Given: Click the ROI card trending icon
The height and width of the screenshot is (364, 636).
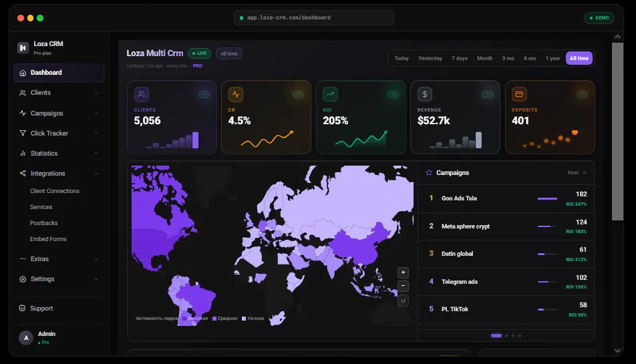Looking at the screenshot, I should click(x=330, y=94).
